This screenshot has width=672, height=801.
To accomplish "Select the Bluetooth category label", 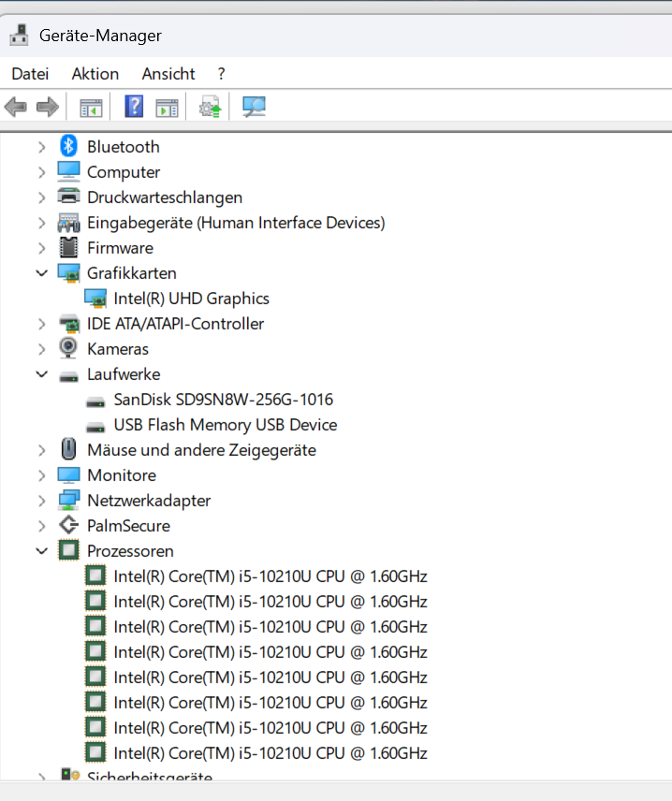I will coord(124,147).
